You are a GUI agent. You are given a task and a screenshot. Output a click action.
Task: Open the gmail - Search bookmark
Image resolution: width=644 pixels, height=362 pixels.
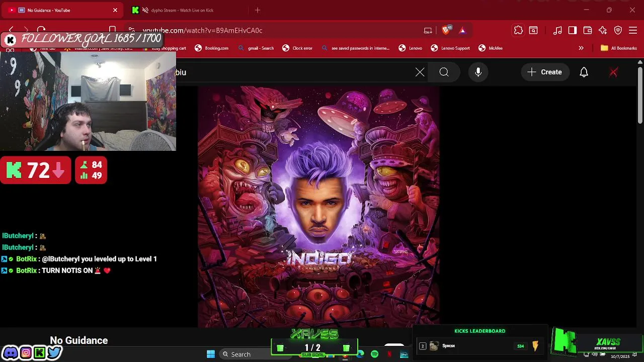click(x=256, y=48)
